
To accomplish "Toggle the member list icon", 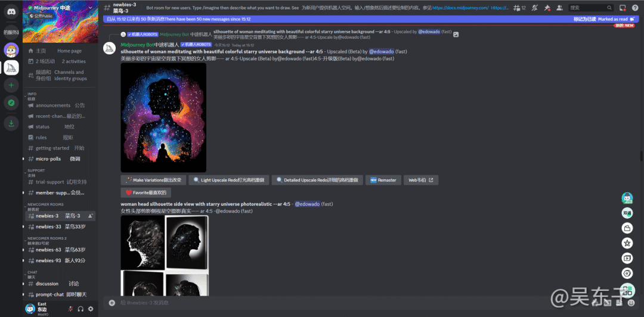I will pos(559,7).
